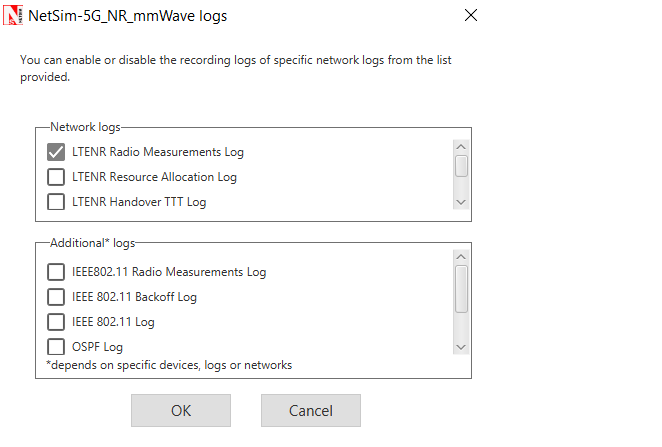This screenshot has height=447, width=662.
Task: Click the '*depends on specific devices' footnote
Action: pyautogui.click(x=169, y=365)
